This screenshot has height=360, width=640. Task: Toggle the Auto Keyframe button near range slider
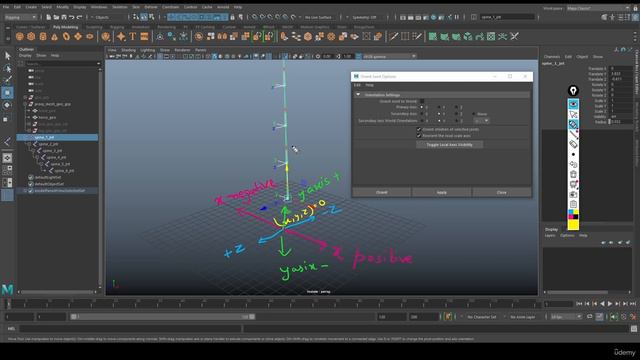coord(448,317)
